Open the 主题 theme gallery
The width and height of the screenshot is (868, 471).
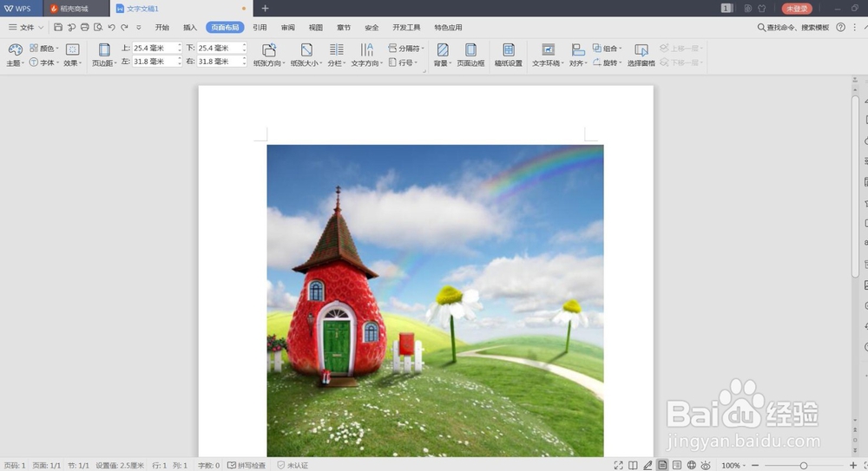[x=15, y=56]
